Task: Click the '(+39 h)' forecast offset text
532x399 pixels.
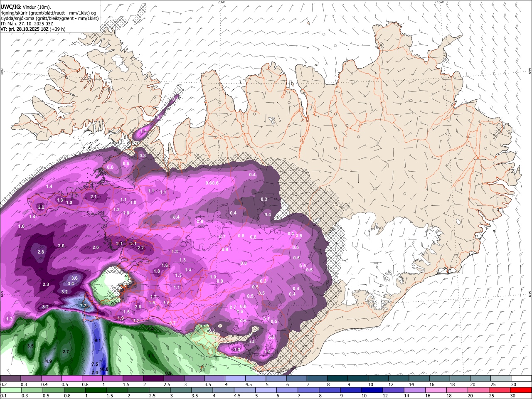Action: point(58,30)
